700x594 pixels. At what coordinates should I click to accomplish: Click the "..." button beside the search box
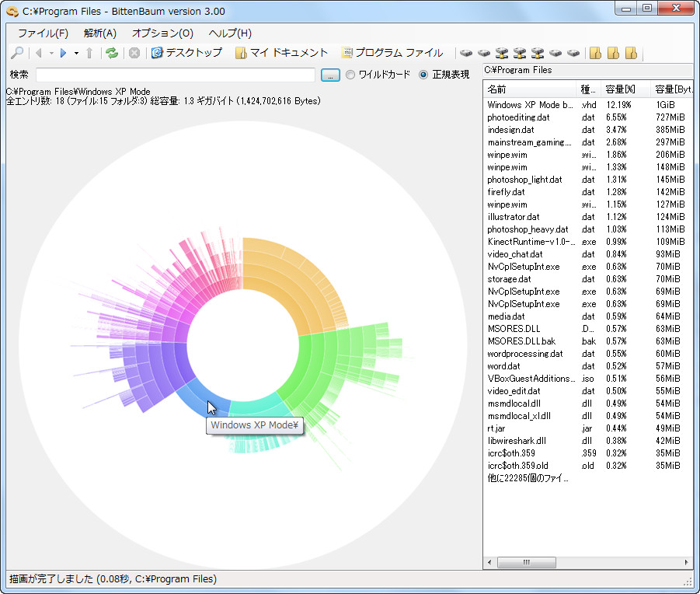pos(330,75)
